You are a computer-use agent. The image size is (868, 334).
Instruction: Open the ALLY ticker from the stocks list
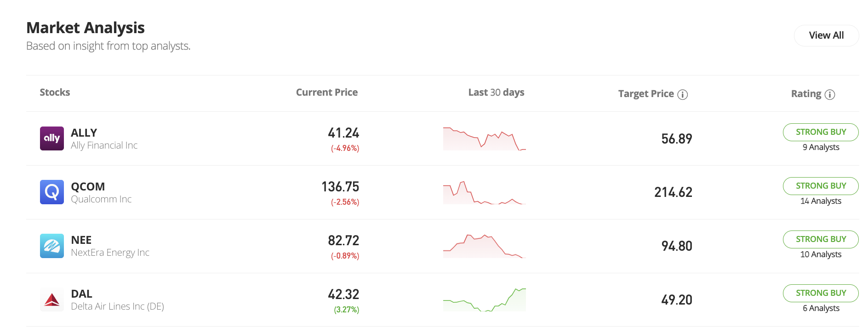pos(83,132)
